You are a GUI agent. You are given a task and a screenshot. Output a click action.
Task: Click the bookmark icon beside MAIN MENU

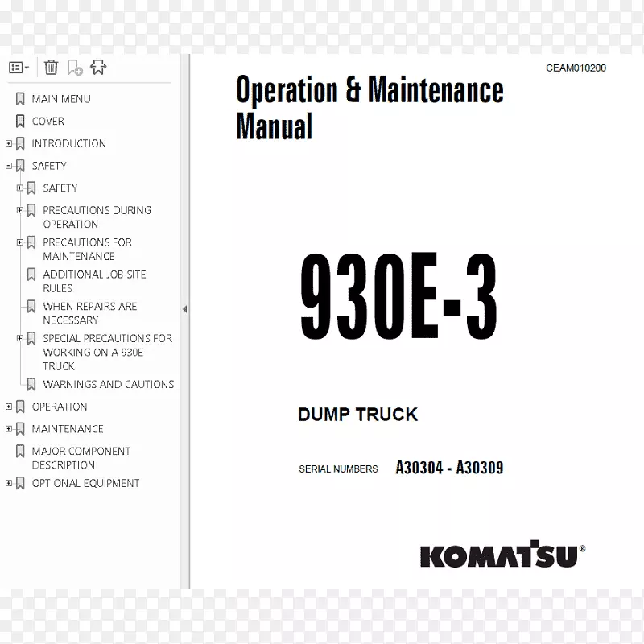click(x=19, y=99)
